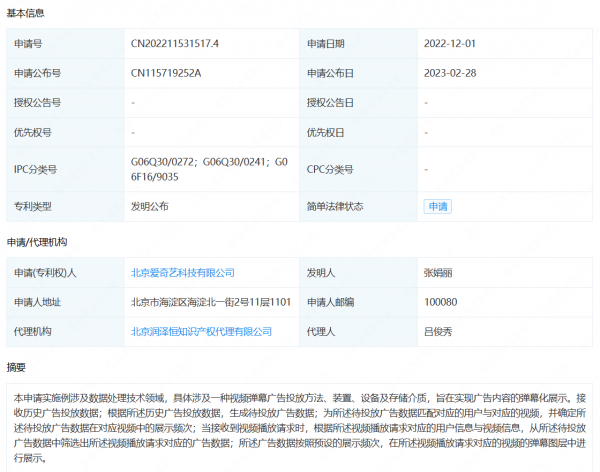600x472 pixels.
Task: Click the IPC classification value G06Q30/0272
Action: click(x=162, y=162)
